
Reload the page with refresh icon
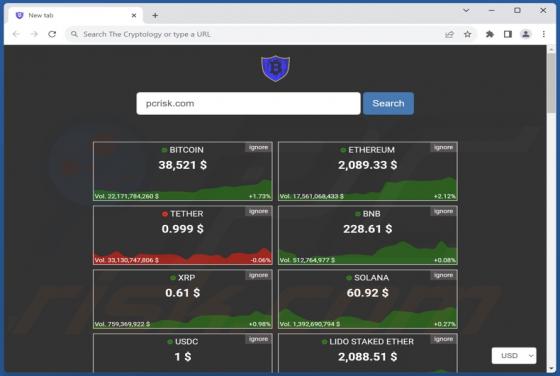pos(52,34)
